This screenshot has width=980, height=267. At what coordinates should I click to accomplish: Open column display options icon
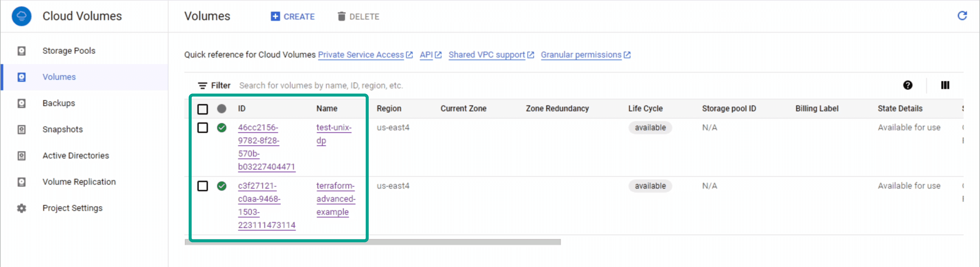point(945,85)
